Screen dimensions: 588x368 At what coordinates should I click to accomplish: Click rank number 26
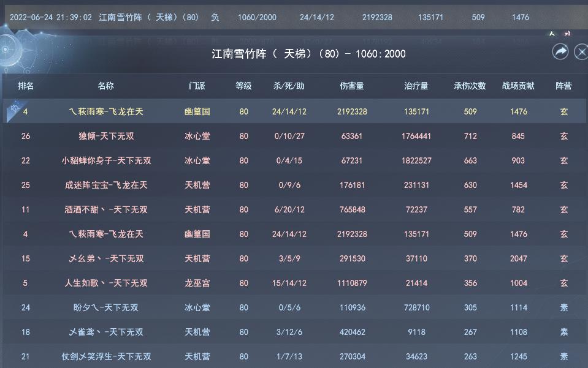pyautogui.click(x=26, y=137)
